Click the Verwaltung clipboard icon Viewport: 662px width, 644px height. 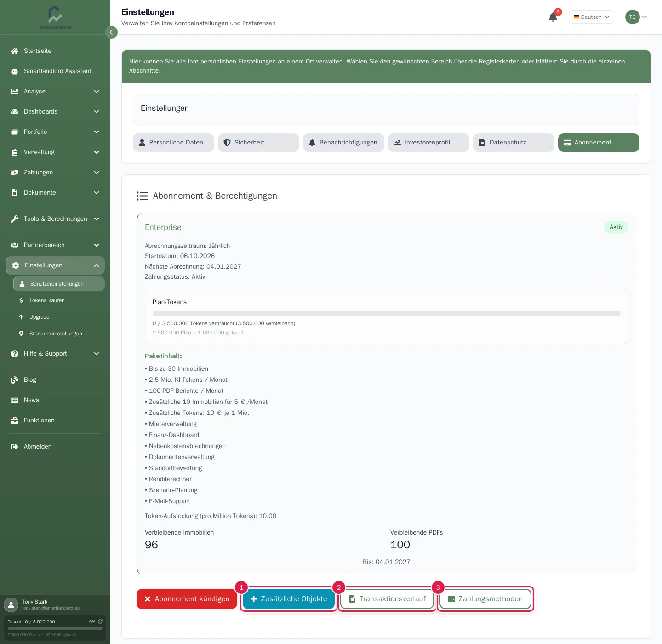[15, 152]
